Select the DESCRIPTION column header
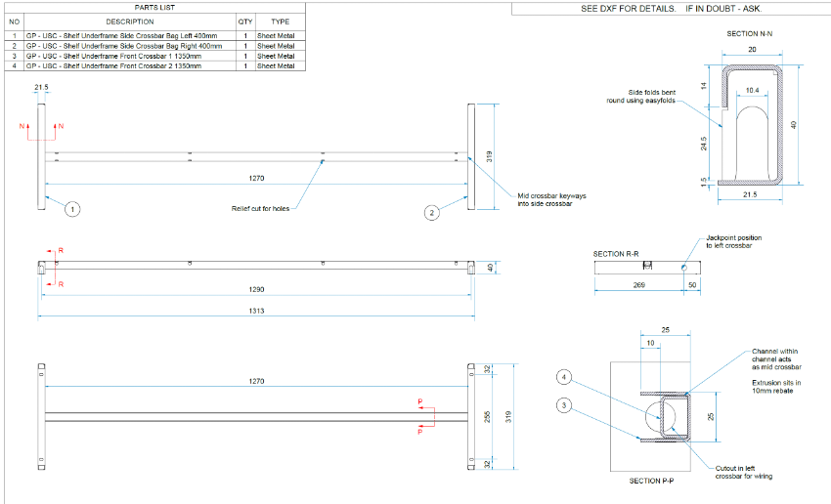This screenshot has height=504, width=831. [130, 21]
